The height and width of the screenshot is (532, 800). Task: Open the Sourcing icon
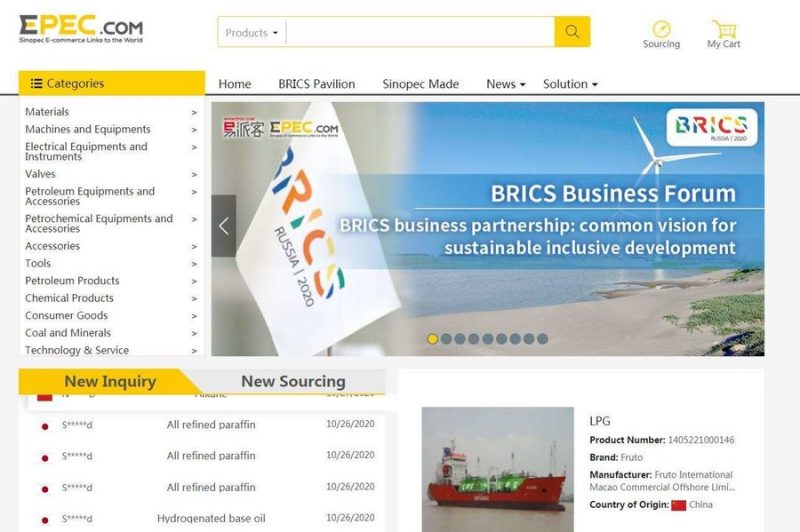(x=661, y=30)
